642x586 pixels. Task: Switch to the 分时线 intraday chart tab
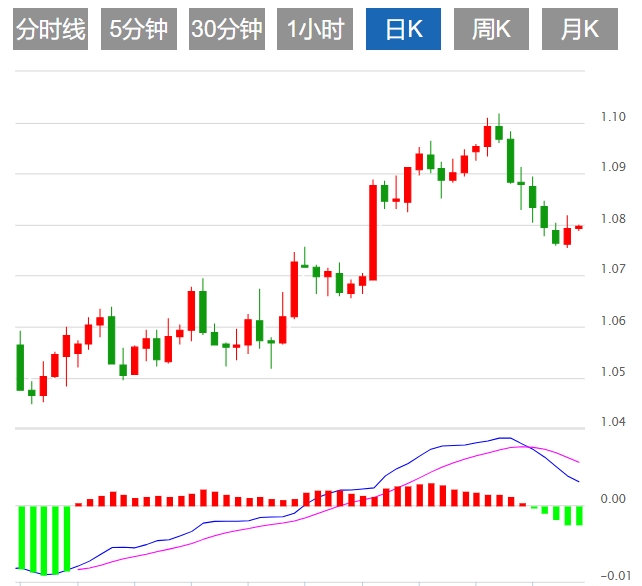tap(50, 29)
